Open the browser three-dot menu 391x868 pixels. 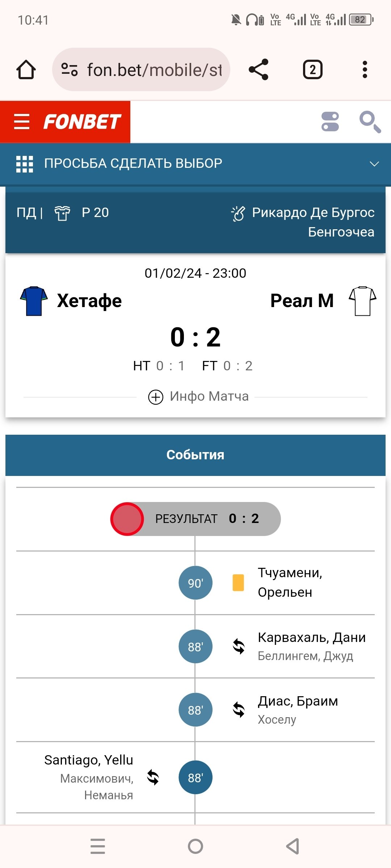(365, 69)
